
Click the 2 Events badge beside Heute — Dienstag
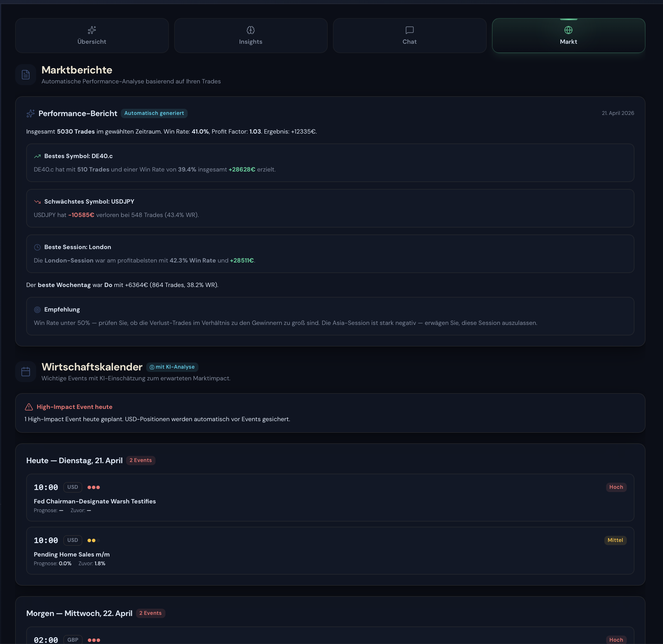tap(140, 460)
